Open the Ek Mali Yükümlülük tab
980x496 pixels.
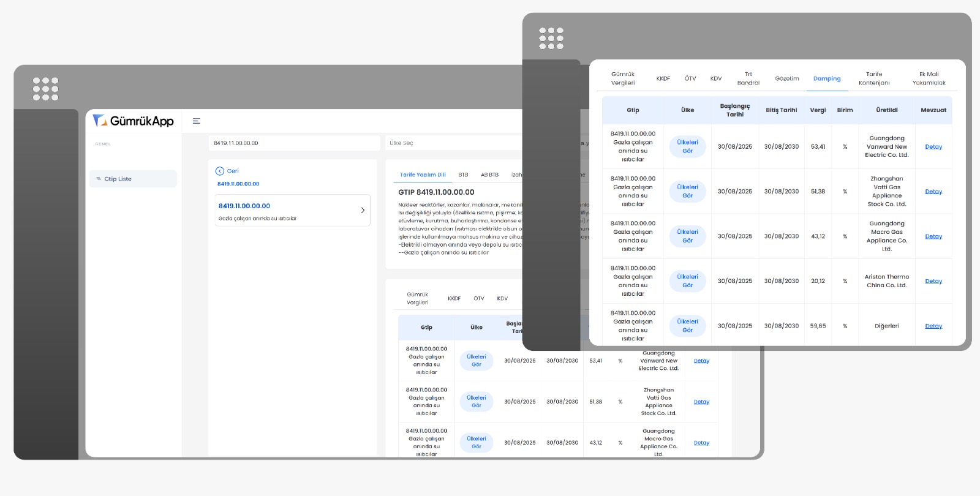tap(929, 78)
